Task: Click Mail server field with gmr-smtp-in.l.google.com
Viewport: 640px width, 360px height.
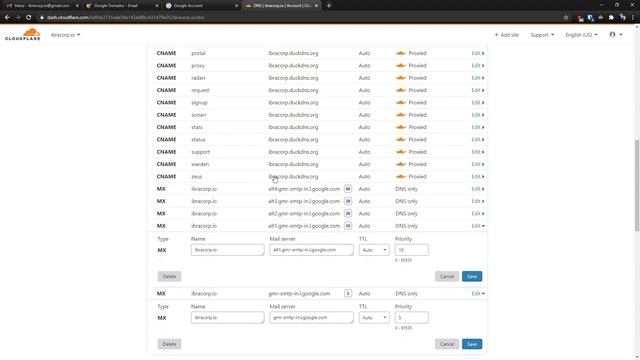Action: [311, 318]
